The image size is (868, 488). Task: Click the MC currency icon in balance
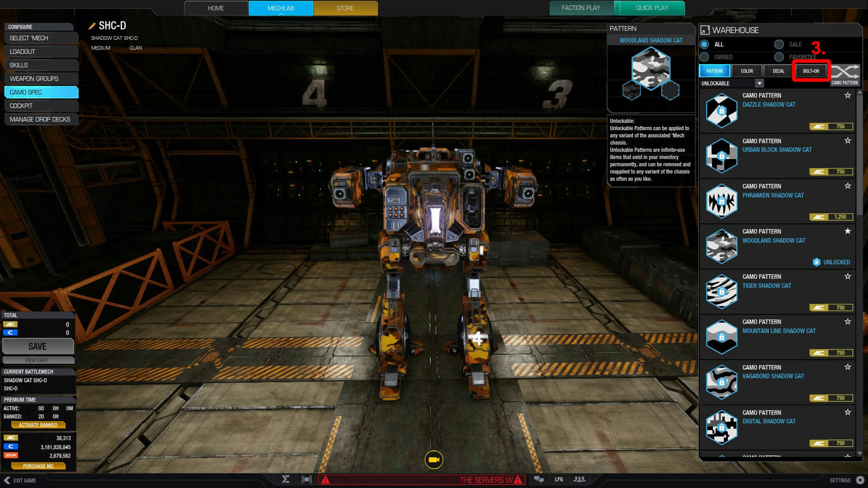coord(10,438)
